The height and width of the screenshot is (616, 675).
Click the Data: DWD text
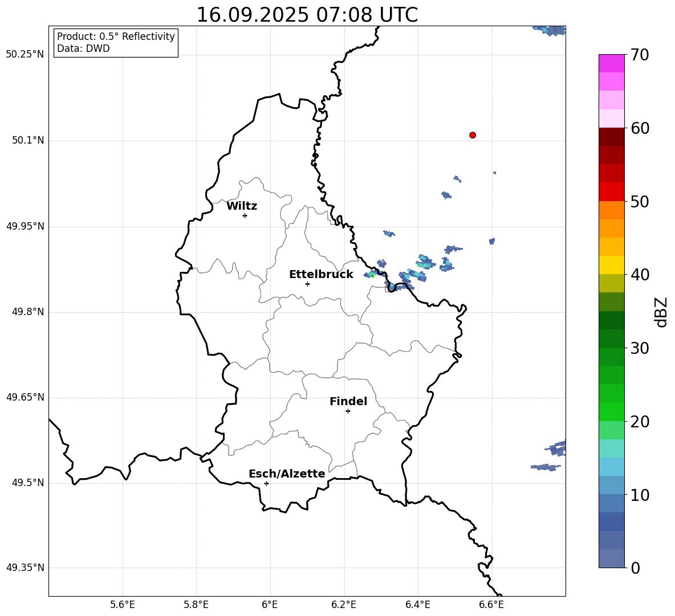[x=83, y=48]
